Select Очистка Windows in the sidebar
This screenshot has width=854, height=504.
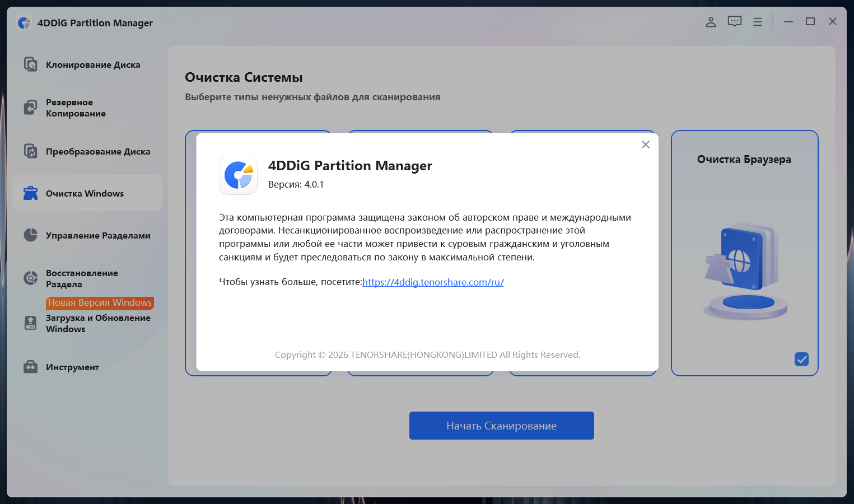tap(87, 193)
